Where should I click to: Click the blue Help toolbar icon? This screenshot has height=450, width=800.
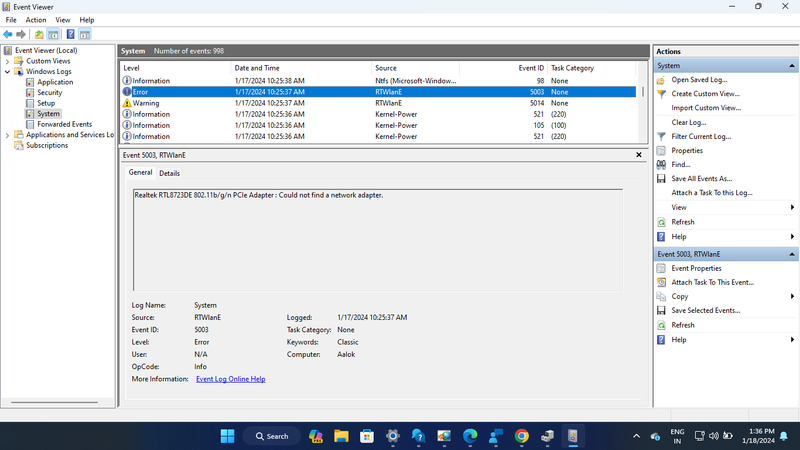[70, 34]
